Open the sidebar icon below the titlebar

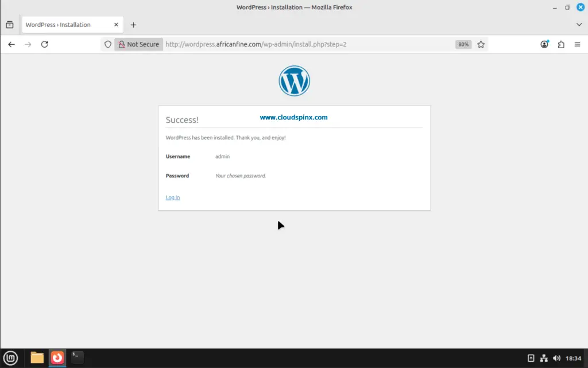(9, 25)
